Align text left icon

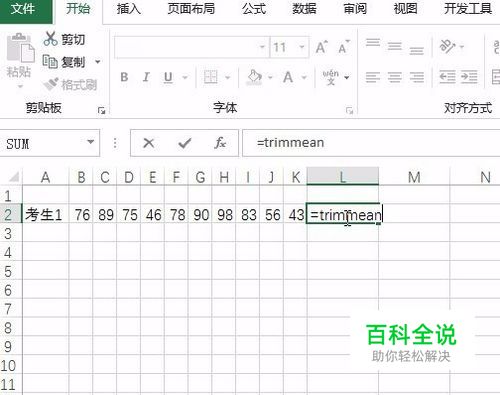(x=373, y=77)
